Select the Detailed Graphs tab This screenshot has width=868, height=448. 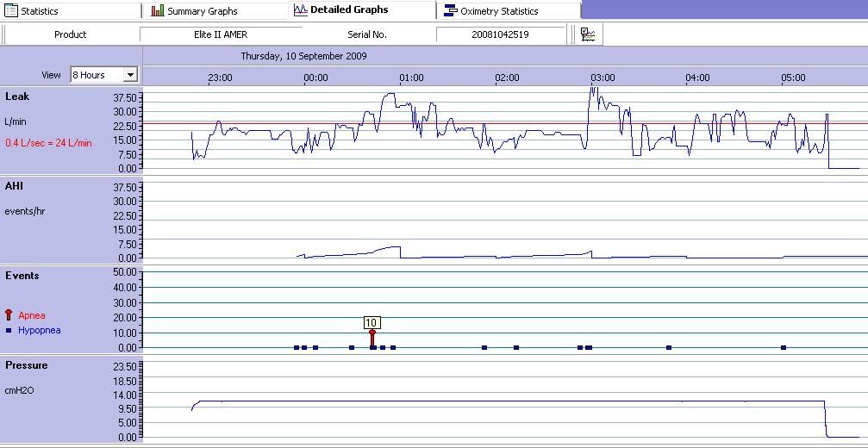click(348, 10)
